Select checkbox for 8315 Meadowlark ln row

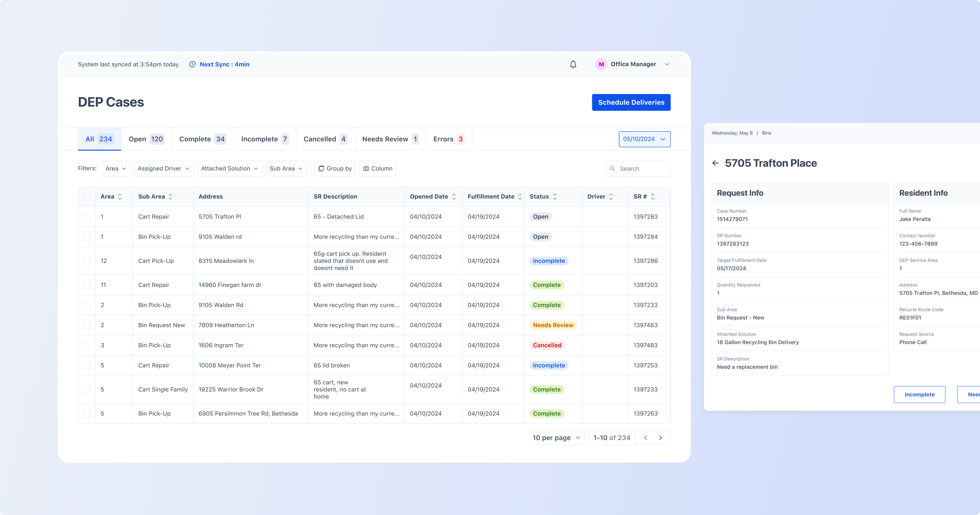click(x=87, y=261)
